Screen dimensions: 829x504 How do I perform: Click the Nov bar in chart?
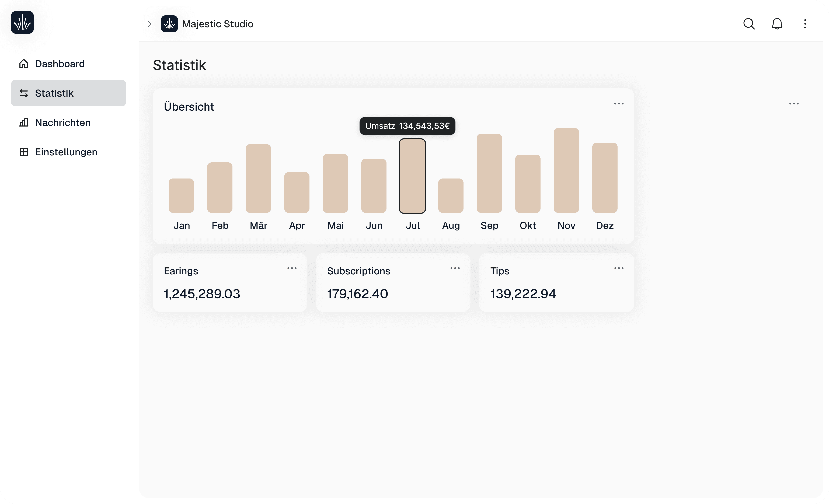[566, 171]
